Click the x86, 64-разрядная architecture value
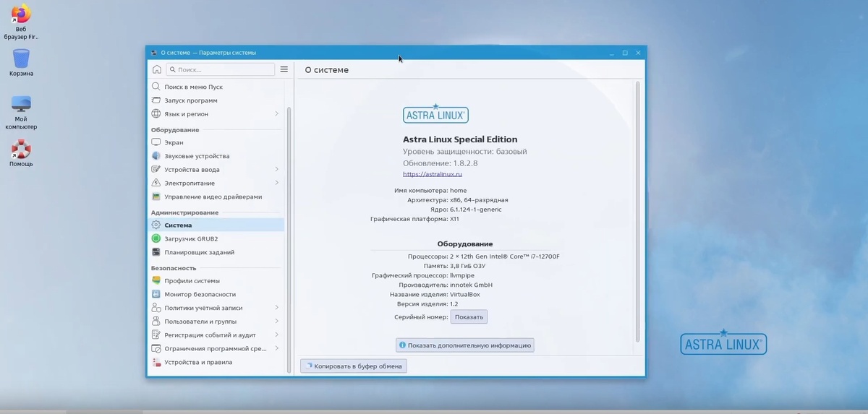The image size is (868, 414). (x=479, y=200)
